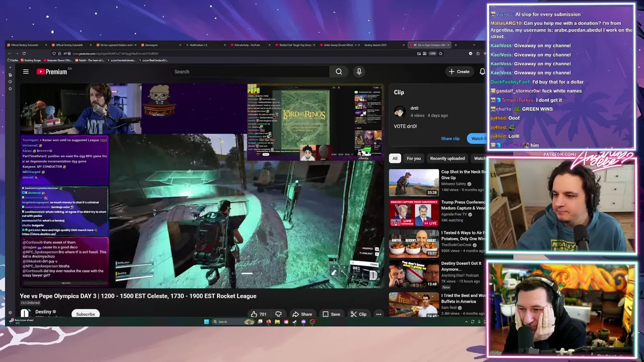Screen dimensions: 644x362
Task: Dislike the video with thumbs down
Action: click(x=278, y=314)
